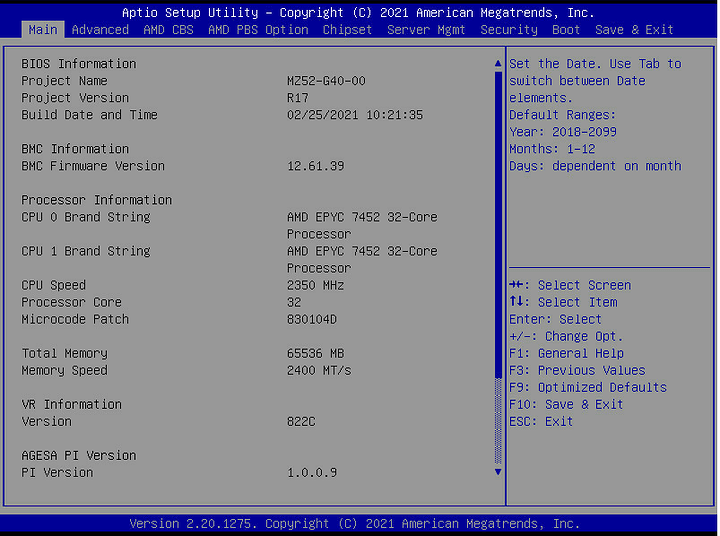Select BMC Firmware Version value 12.61.39
Screen dimensions: 720x536
[x=315, y=166]
